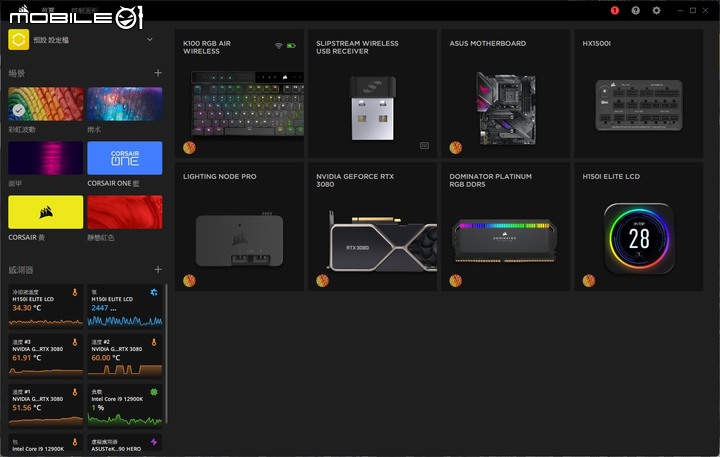Open the NVIDIA GEFORCE RTX 3080 card
720x457 pixels.
coord(372,227)
